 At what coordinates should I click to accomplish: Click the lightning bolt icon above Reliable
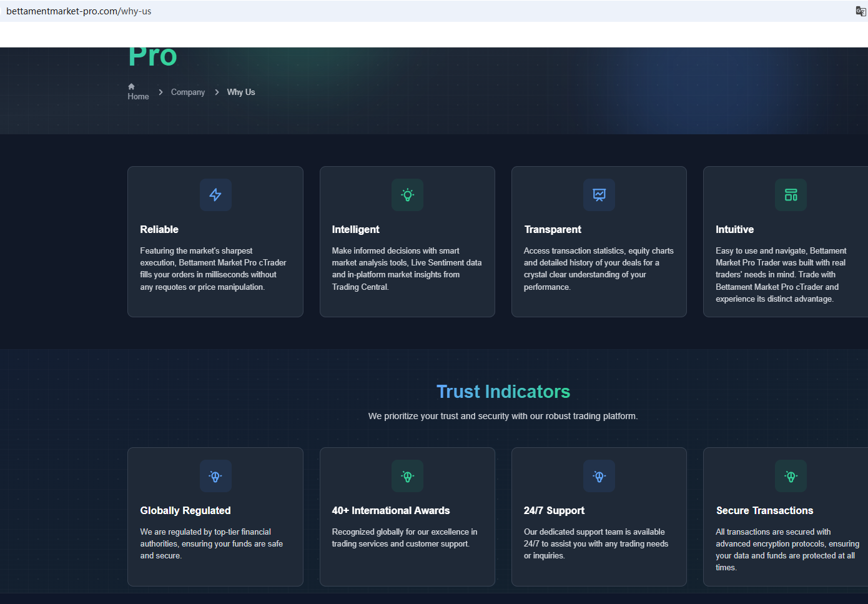click(215, 195)
